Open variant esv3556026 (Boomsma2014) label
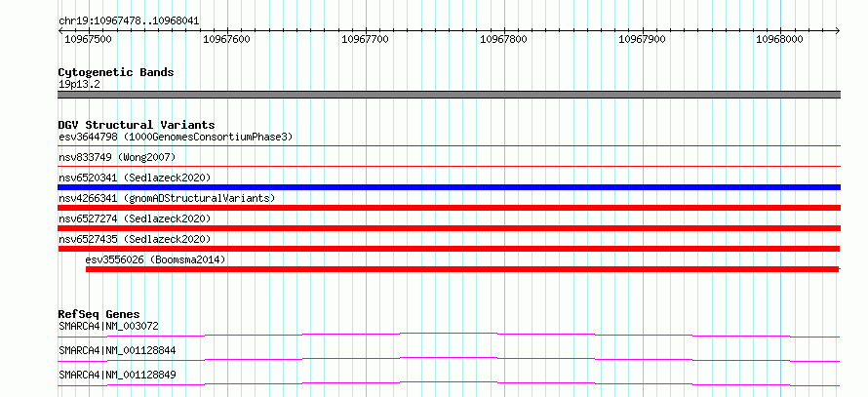 155,259
